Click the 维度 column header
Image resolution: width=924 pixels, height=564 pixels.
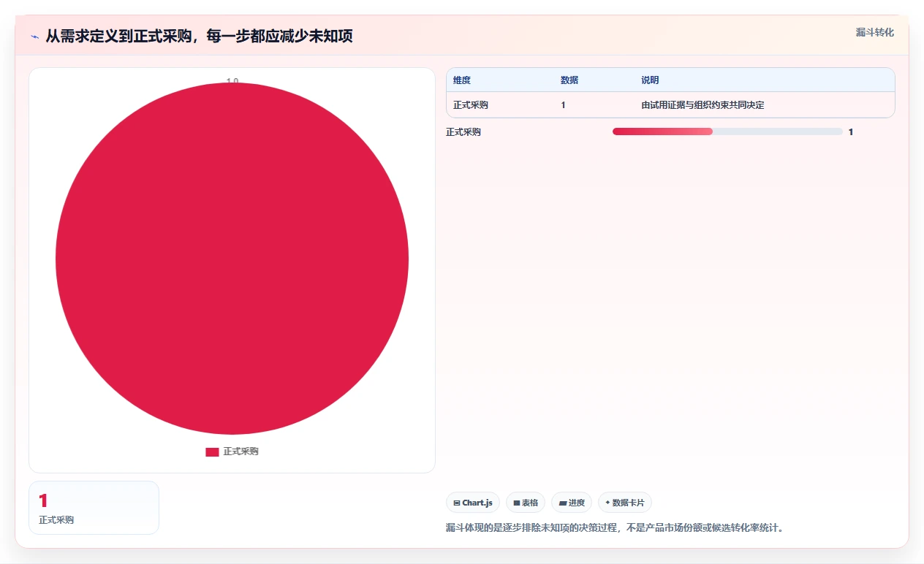pyautogui.click(x=462, y=80)
